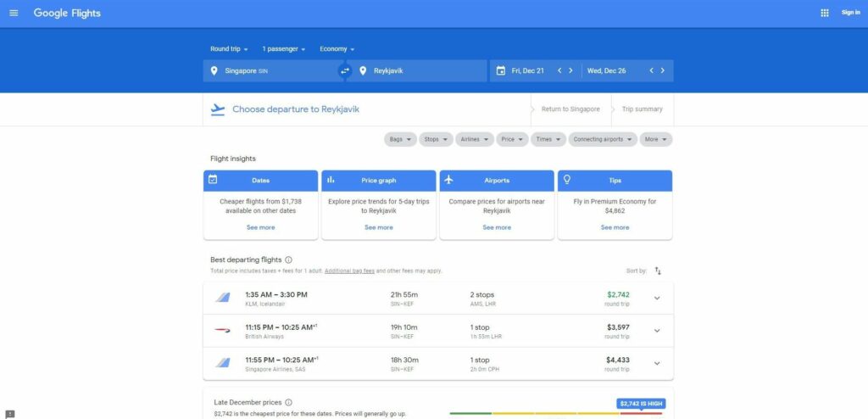
Task: Click See more under compare airports
Action: coord(497,227)
